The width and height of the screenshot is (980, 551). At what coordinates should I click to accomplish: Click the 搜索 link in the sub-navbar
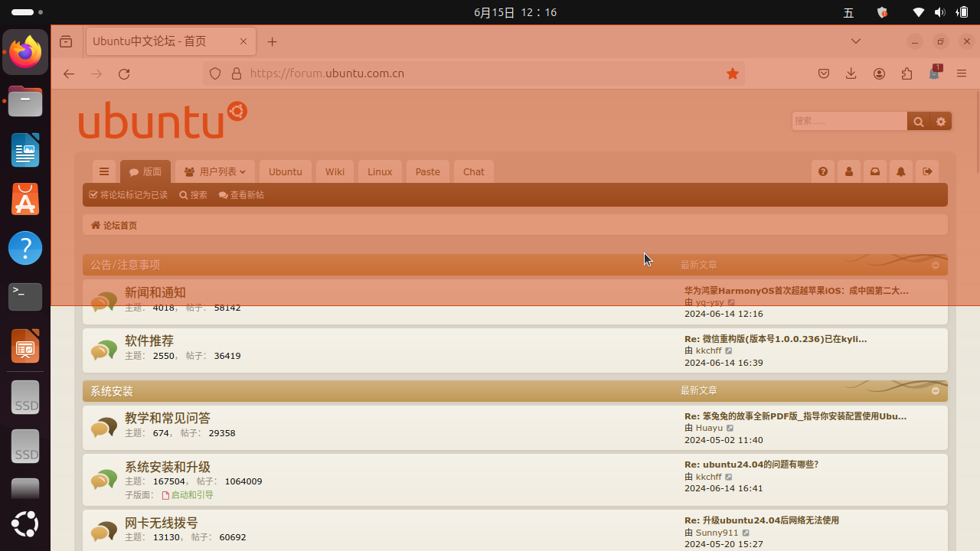point(194,195)
